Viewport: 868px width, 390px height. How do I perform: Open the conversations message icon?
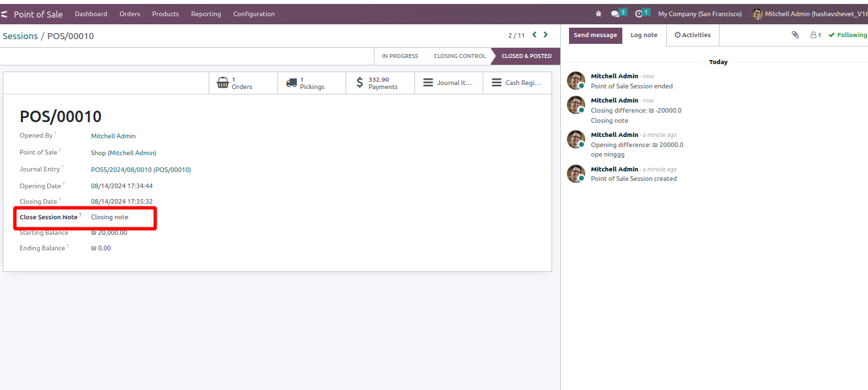[x=615, y=13]
